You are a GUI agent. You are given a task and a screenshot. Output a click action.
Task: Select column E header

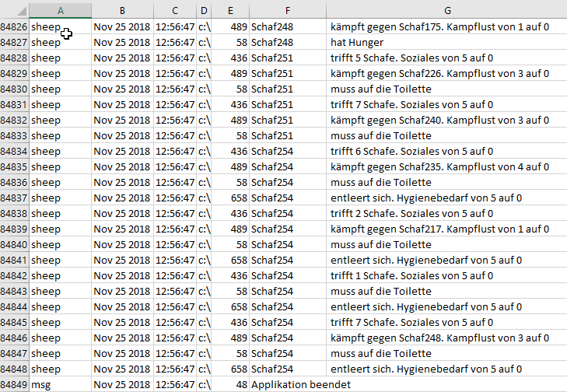pos(230,10)
